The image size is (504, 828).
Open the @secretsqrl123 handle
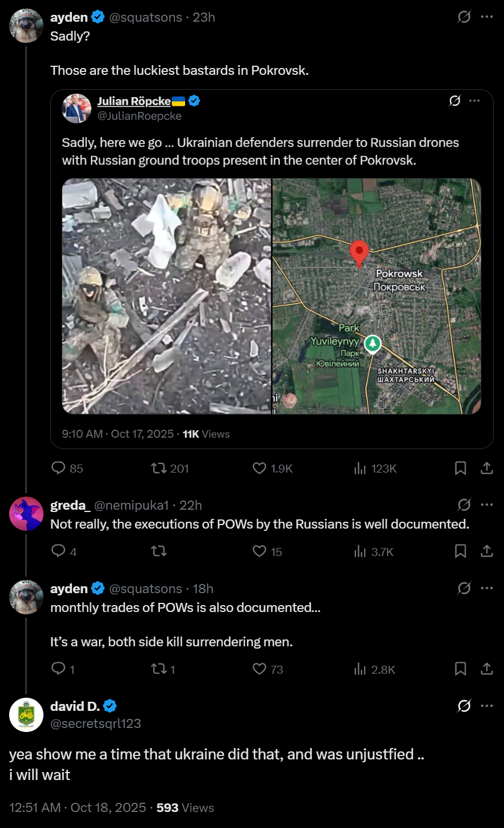[x=95, y=723]
